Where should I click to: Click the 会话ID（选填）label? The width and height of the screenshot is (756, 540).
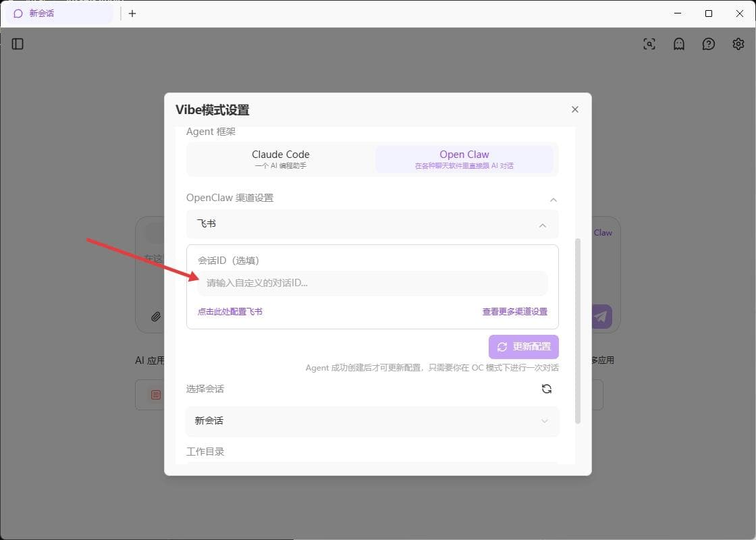tap(229, 261)
